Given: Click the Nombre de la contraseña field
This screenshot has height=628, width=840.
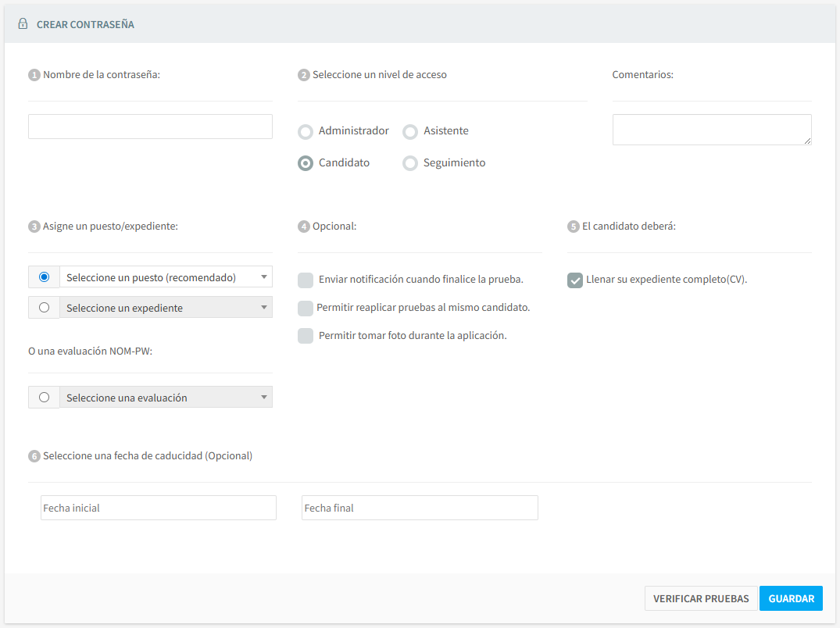Looking at the screenshot, I should point(150,127).
